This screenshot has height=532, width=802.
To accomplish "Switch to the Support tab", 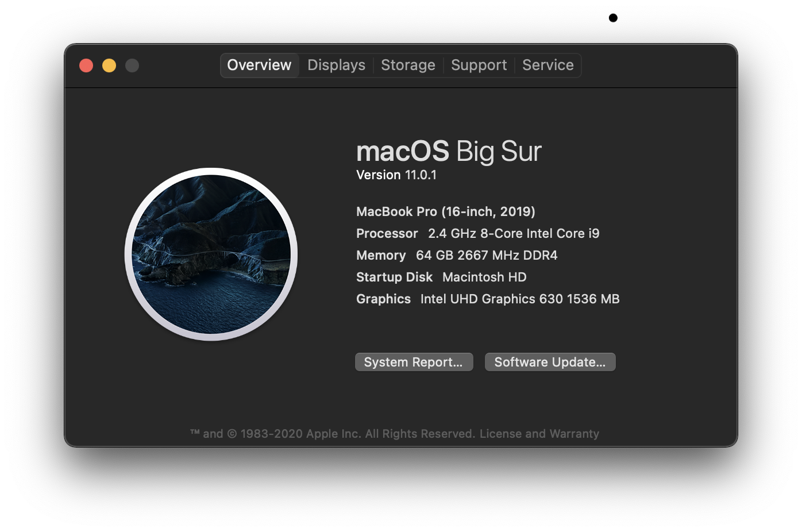I will point(479,65).
